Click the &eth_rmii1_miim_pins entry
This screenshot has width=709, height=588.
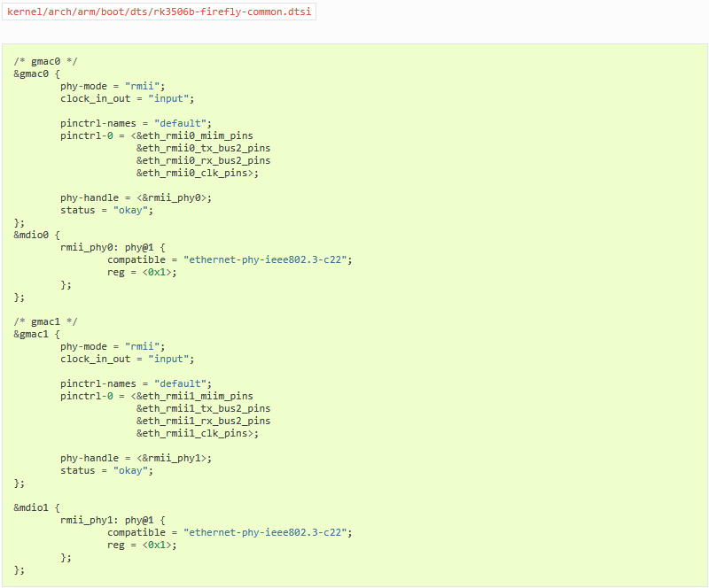[195, 396]
